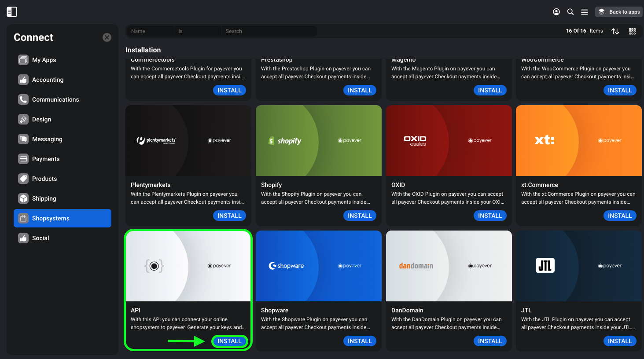644x359 pixels.
Task: Switch to grid view icon
Action: (x=632, y=31)
